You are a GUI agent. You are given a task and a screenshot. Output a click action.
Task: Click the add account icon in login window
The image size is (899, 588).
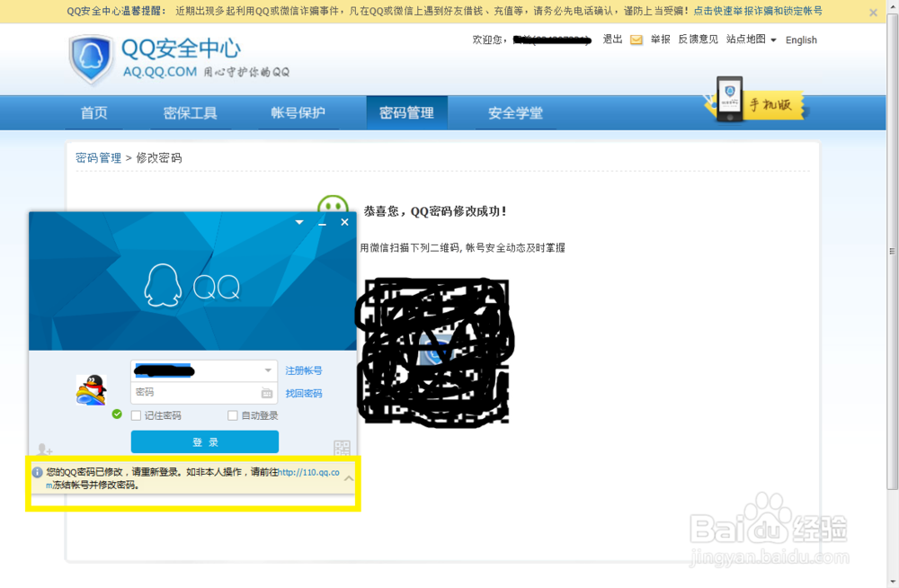44,450
